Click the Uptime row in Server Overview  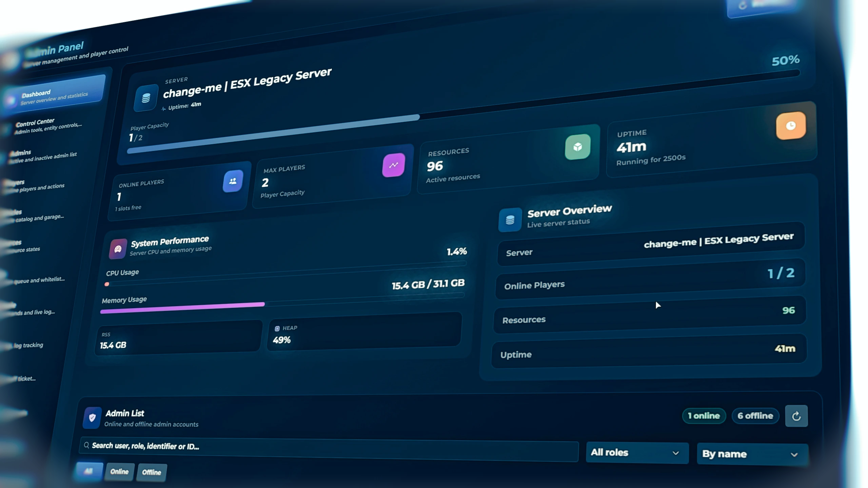649,351
